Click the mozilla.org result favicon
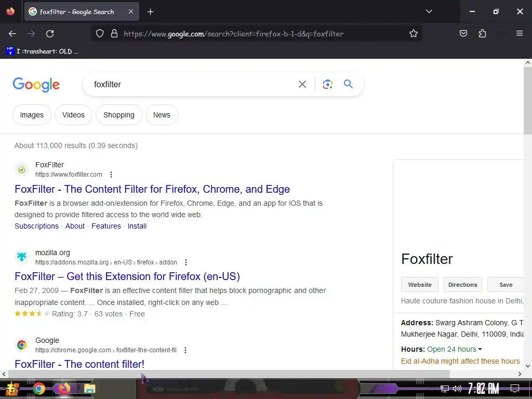The height and width of the screenshot is (399, 532). pyautogui.click(x=22, y=257)
